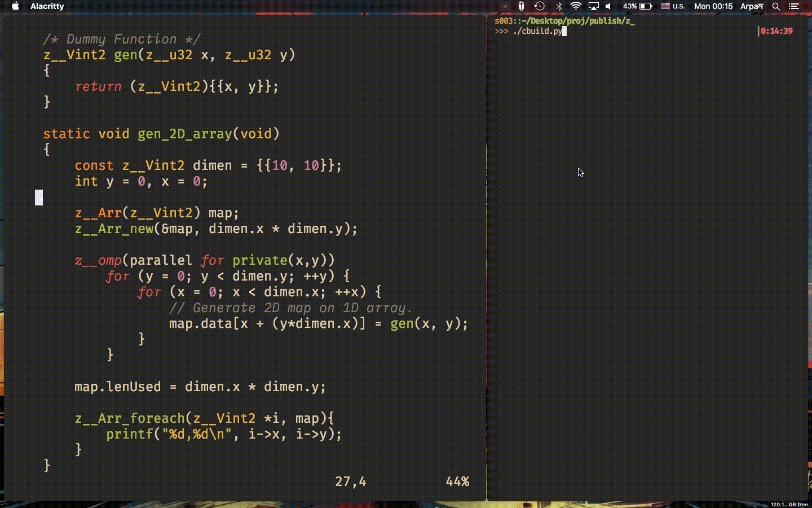Click the 27,4 cursor position indicator
Image resolution: width=812 pixels, height=508 pixels.
click(350, 481)
